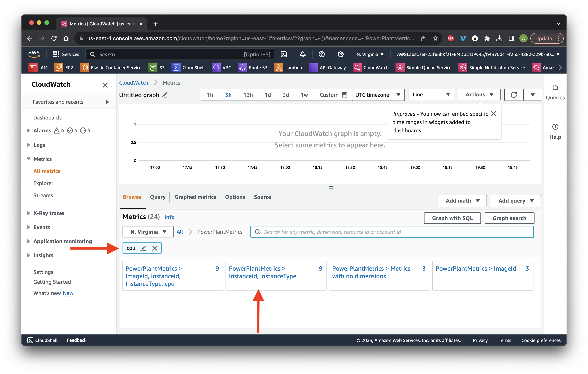
Task: Open the N. Virginia region selector in the top bar
Action: tap(370, 54)
